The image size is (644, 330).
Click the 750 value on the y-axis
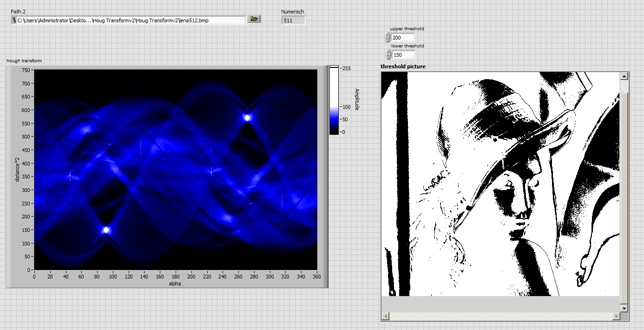click(x=26, y=70)
